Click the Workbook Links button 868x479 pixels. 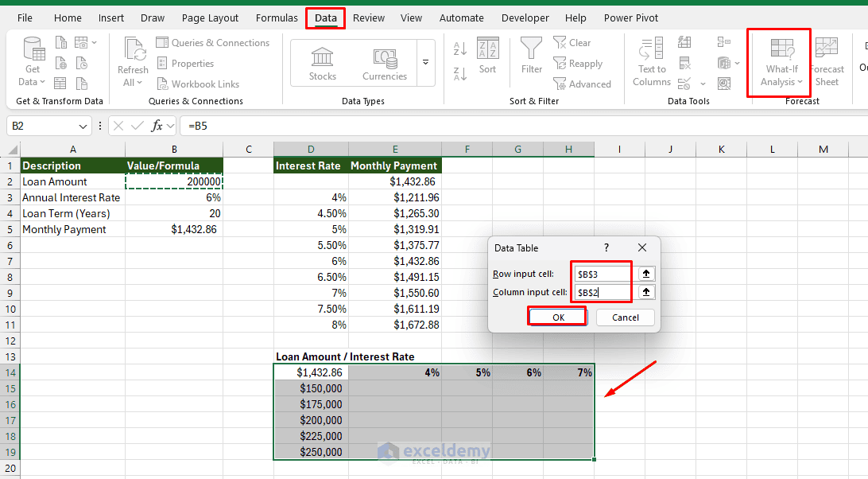coord(198,84)
